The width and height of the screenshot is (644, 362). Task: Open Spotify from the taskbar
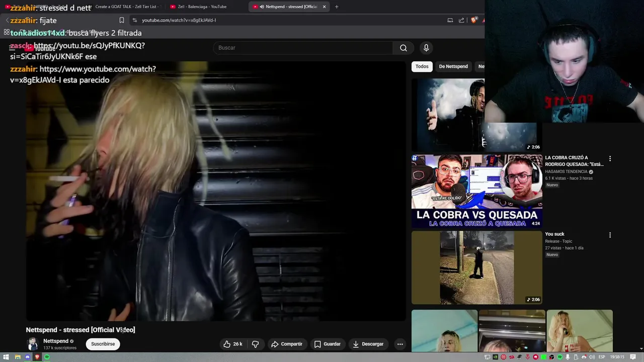click(47, 357)
